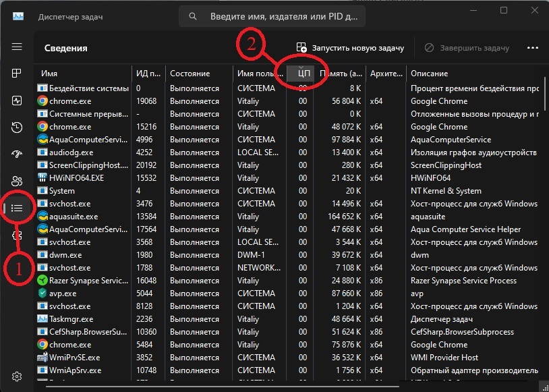
Task: Click the WMI Provider Host description
Action: click(x=444, y=358)
